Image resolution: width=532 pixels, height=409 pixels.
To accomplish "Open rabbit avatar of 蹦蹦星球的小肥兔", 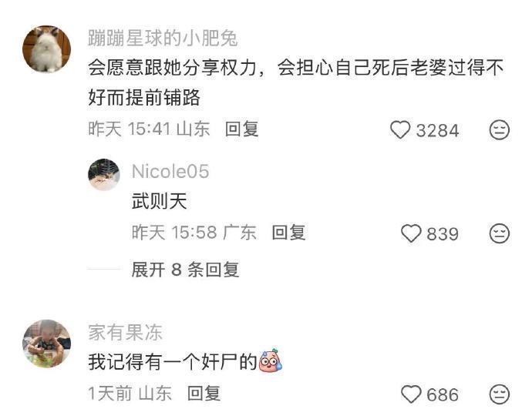I will (x=47, y=49).
